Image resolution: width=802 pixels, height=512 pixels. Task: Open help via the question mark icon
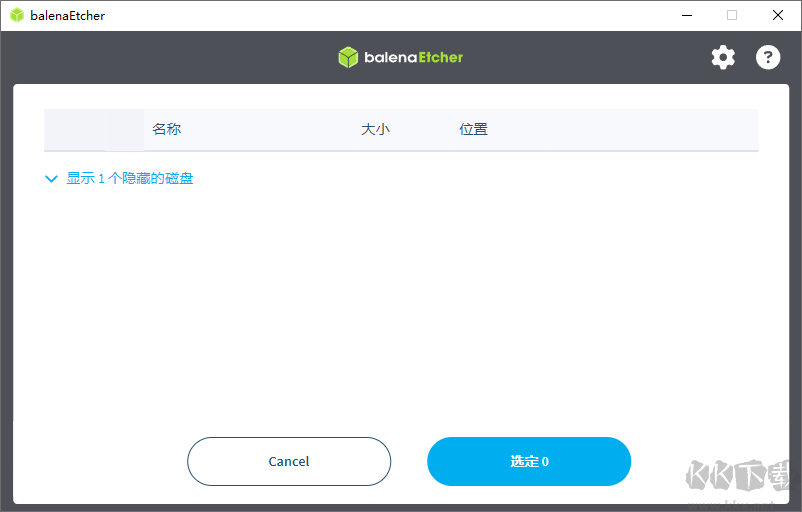click(768, 57)
